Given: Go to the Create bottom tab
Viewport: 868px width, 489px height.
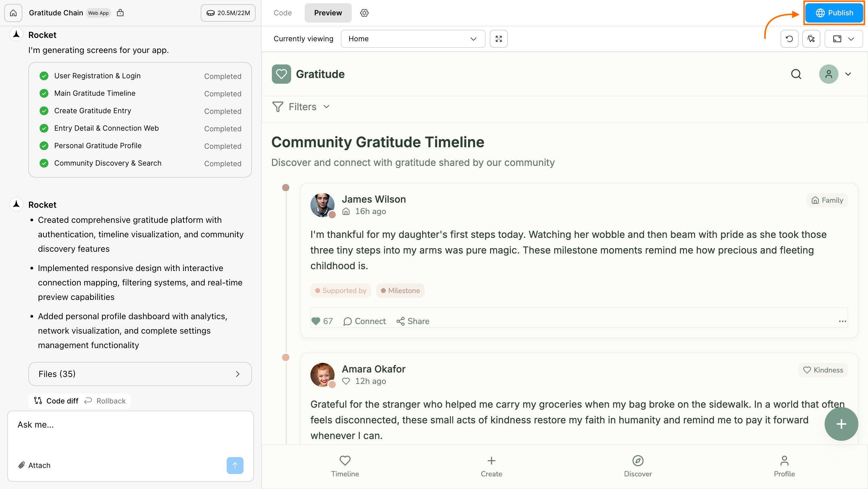Looking at the screenshot, I should [x=491, y=466].
